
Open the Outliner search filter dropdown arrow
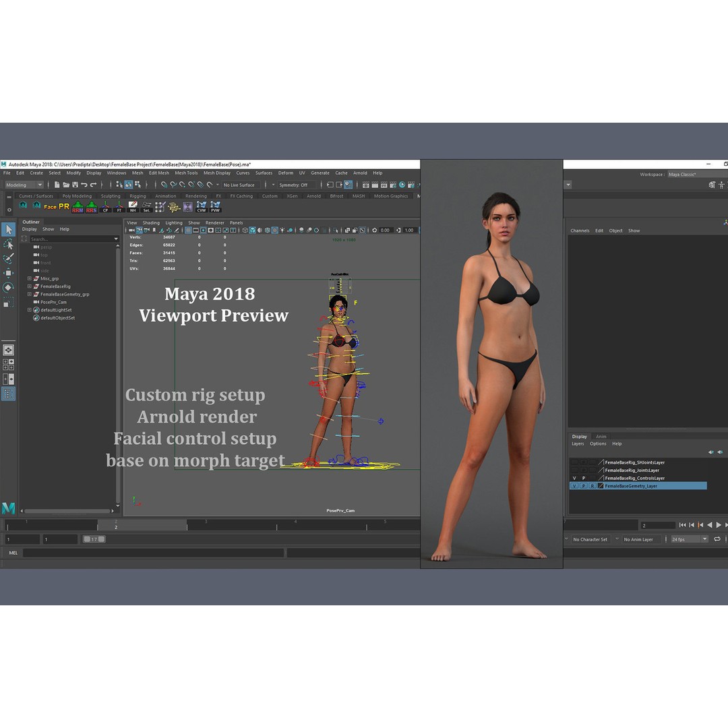pyautogui.click(x=116, y=239)
